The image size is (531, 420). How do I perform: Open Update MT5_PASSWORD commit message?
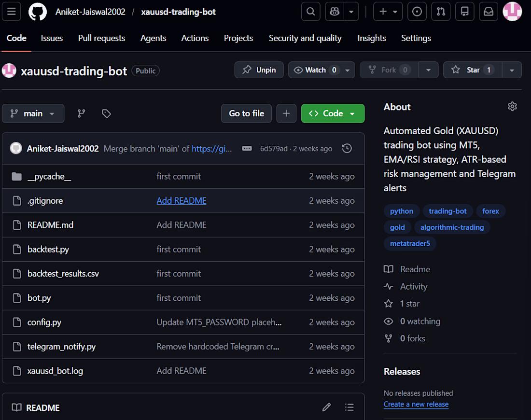click(219, 322)
